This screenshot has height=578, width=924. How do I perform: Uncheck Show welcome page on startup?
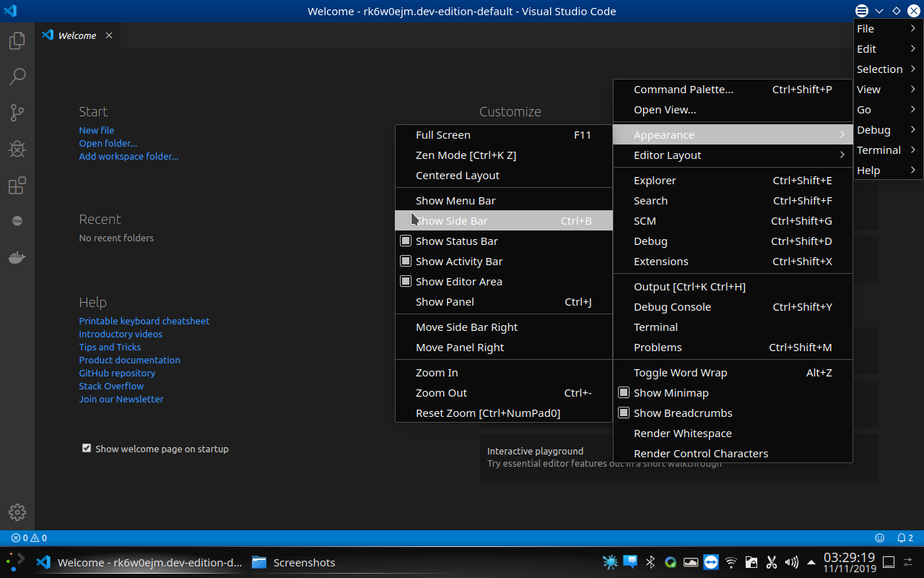pos(86,448)
